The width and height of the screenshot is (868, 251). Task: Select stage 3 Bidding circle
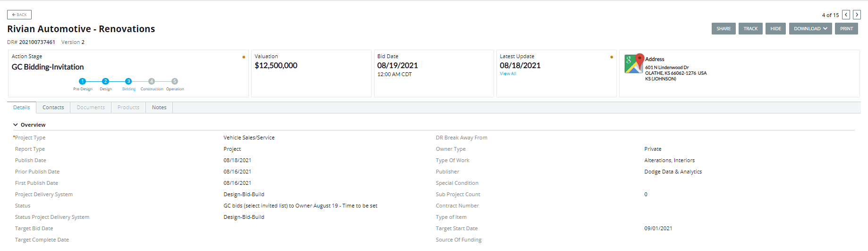click(x=128, y=81)
